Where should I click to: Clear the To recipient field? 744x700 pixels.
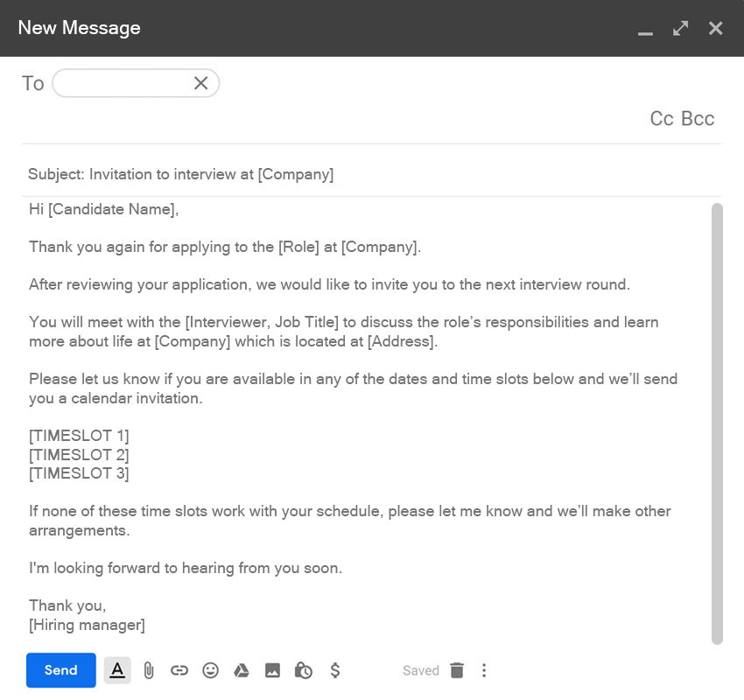(x=200, y=83)
